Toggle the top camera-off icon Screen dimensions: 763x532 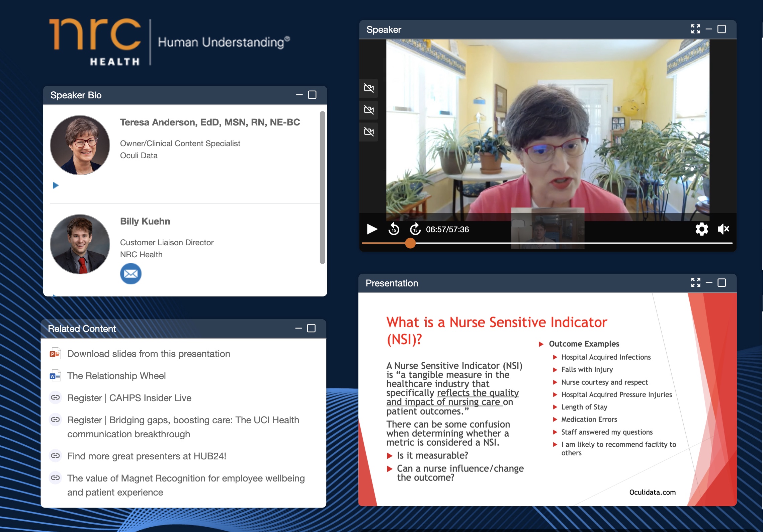[369, 88]
